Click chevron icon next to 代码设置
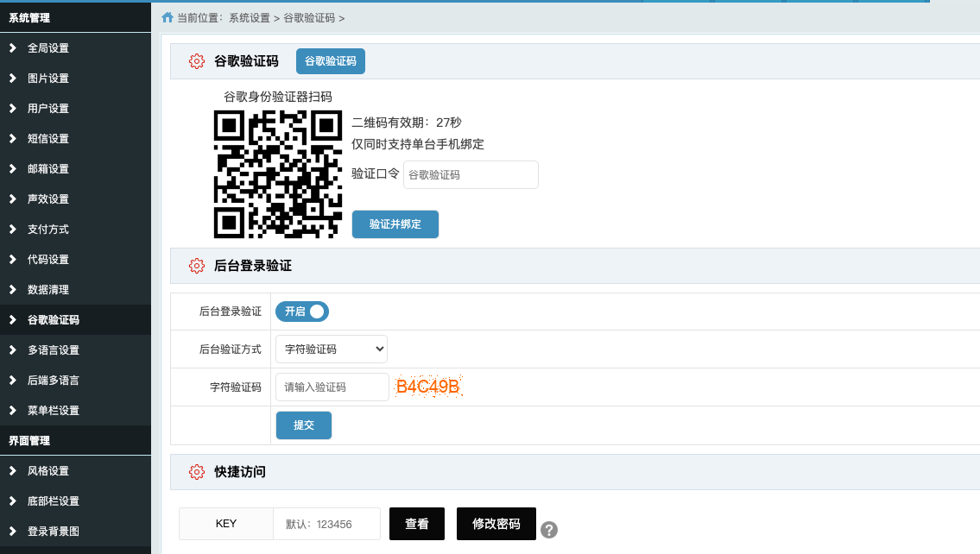The image size is (980, 554). [x=12, y=259]
